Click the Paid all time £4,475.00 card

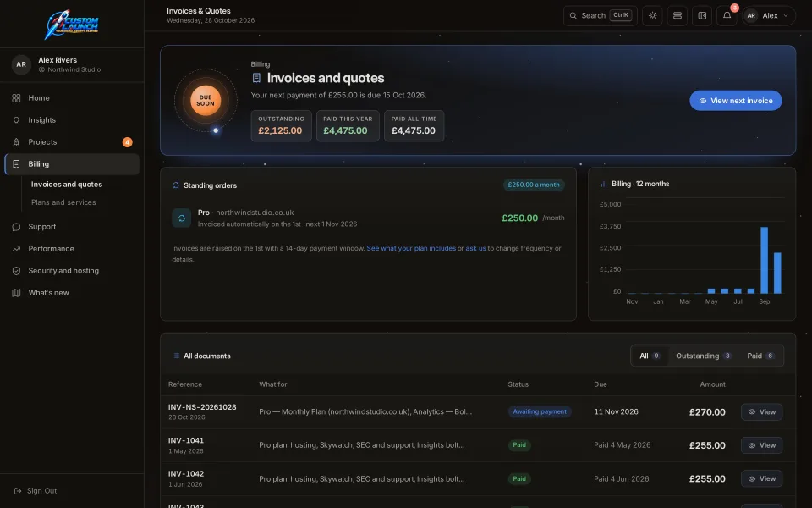point(414,125)
